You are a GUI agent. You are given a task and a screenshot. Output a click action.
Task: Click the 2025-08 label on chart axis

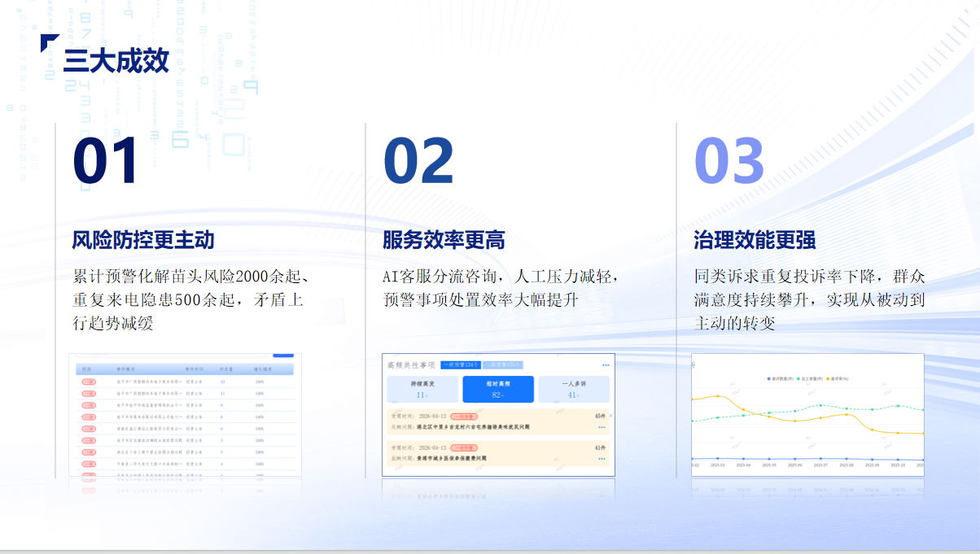tap(847, 465)
